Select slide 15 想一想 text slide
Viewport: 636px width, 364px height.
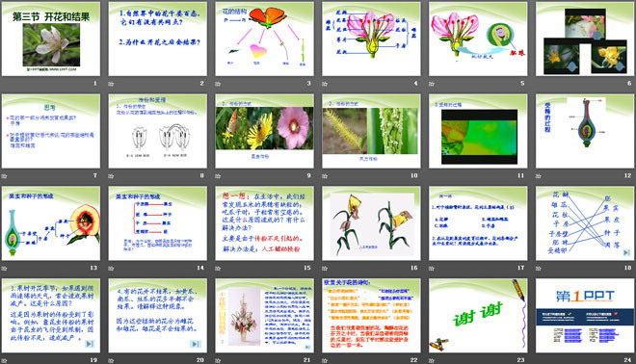(x=264, y=223)
